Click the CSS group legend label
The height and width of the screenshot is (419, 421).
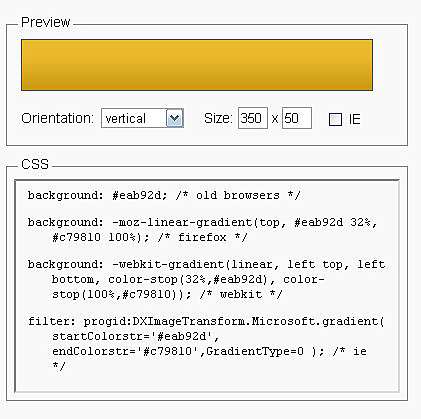click(35, 164)
